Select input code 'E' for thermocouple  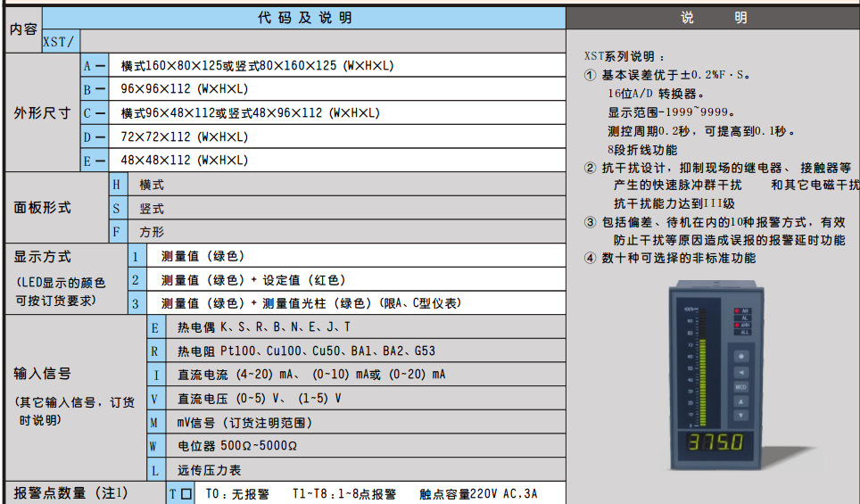tap(155, 327)
